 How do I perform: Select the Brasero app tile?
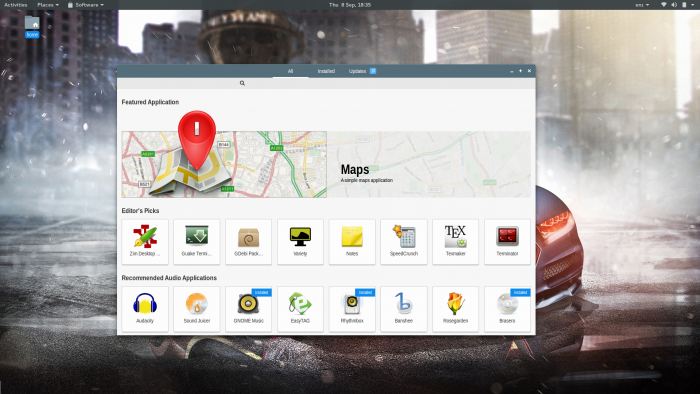click(507, 309)
